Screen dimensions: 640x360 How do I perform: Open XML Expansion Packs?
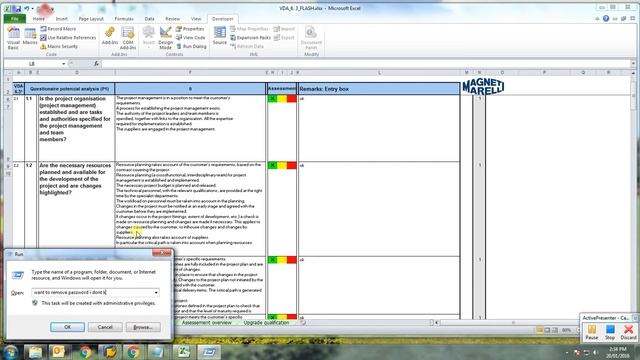[x=250, y=38]
